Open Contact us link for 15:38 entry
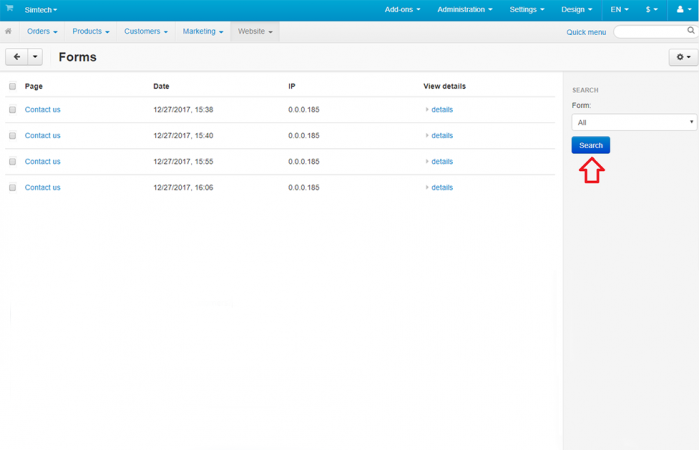This screenshot has width=700, height=450. tap(42, 109)
